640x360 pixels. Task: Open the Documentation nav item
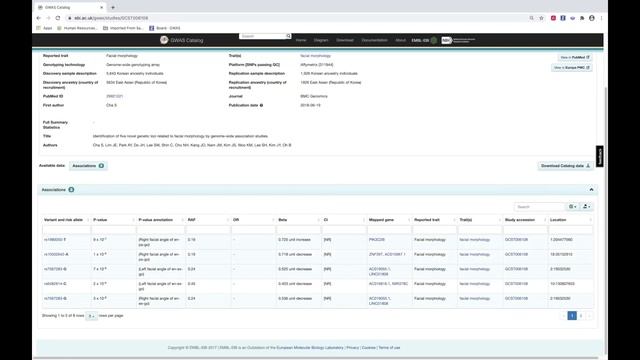(375, 40)
